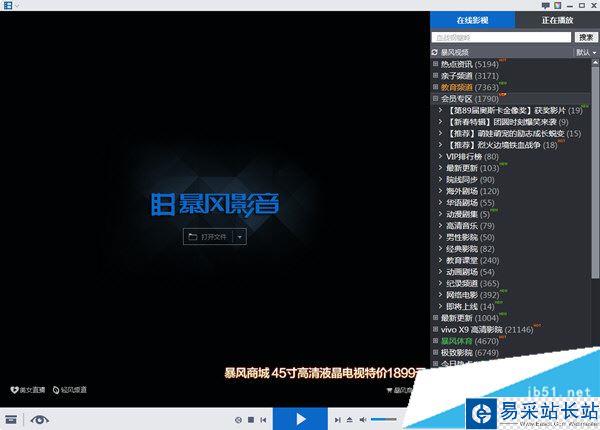Click the sidebar vertical scrollbar thumb
The image size is (600, 430).
(595, 172)
